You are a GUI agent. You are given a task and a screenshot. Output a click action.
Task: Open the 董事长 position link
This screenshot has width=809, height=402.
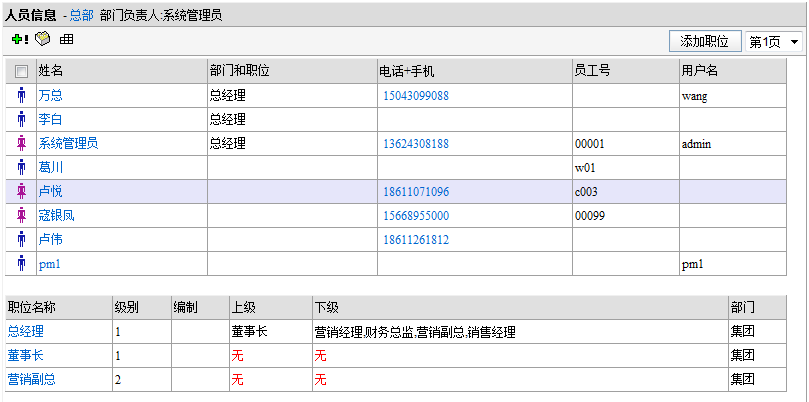click(x=25, y=355)
